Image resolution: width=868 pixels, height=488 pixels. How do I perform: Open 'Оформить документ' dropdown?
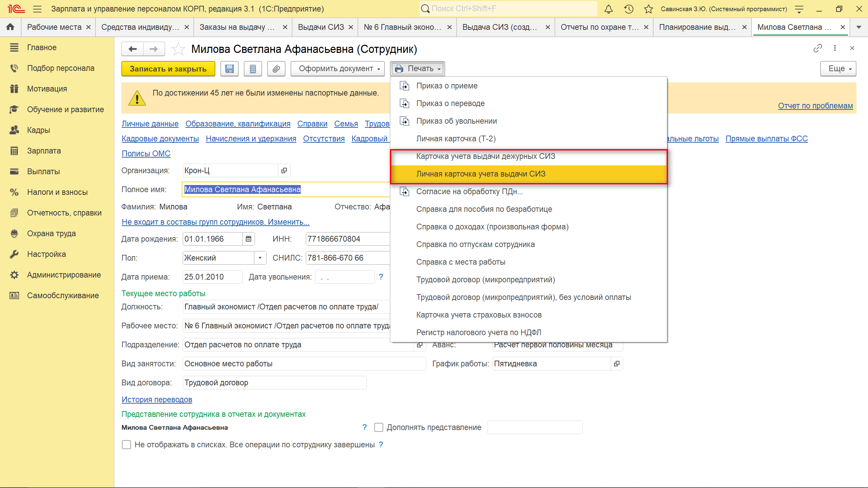(x=338, y=69)
